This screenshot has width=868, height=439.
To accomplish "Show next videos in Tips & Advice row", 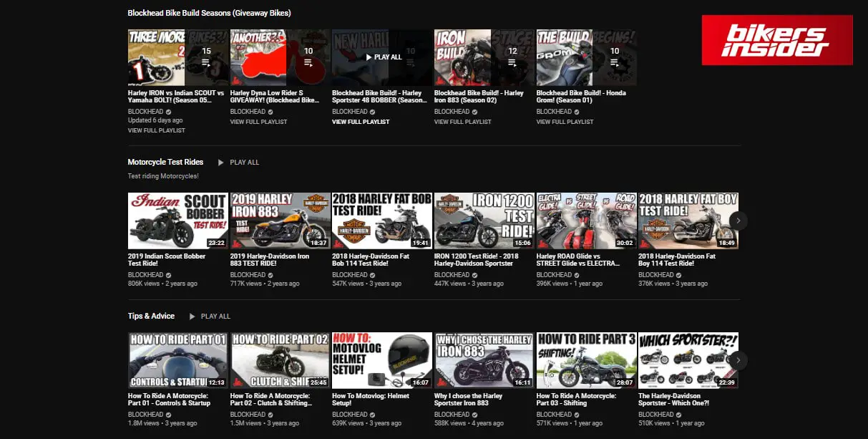I will [738, 360].
